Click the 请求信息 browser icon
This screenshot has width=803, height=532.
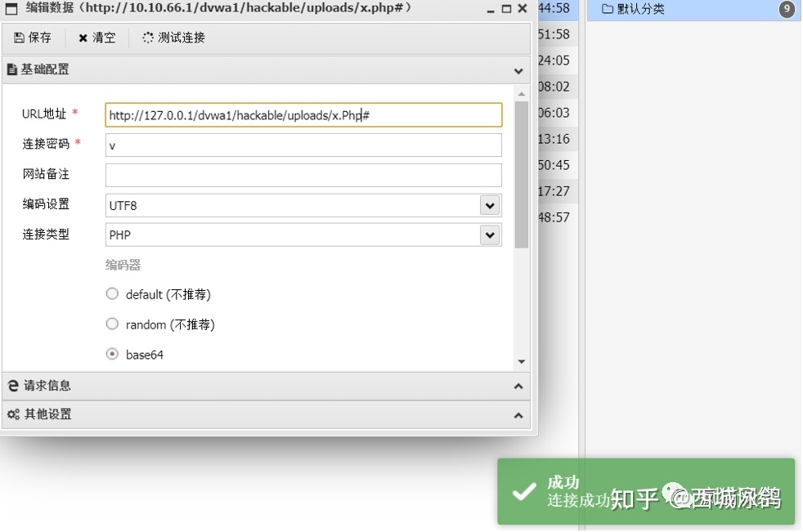click(13, 386)
